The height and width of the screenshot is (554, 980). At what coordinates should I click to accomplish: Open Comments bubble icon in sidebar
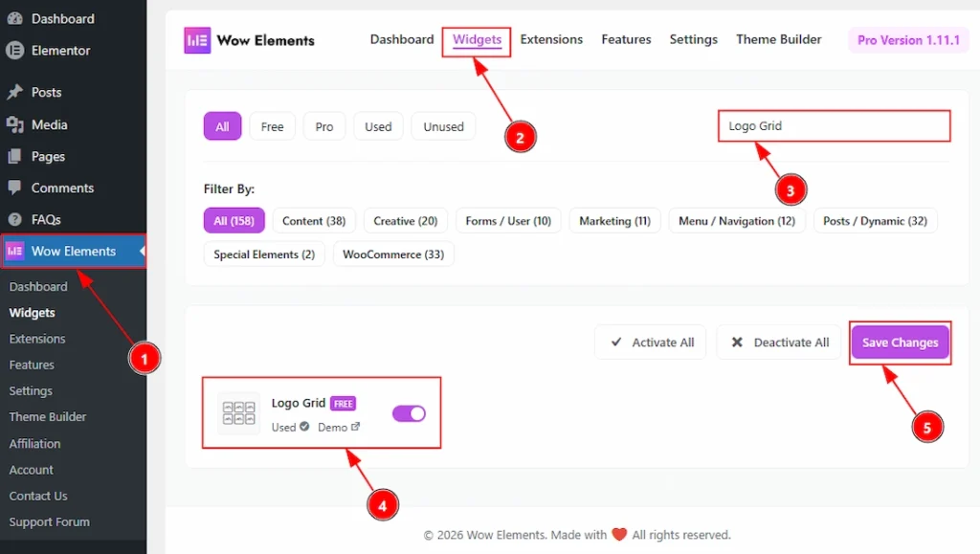[x=14, y=188]
